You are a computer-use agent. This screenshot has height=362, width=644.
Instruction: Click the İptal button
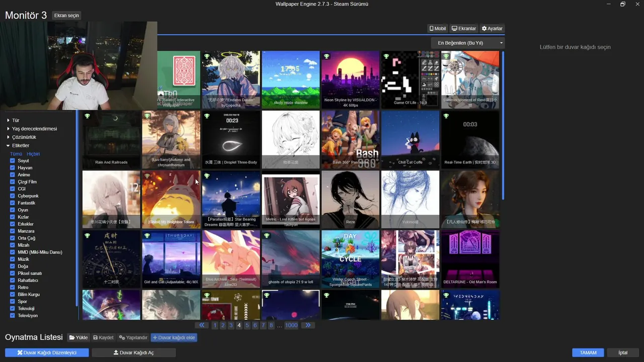point(623,352)
